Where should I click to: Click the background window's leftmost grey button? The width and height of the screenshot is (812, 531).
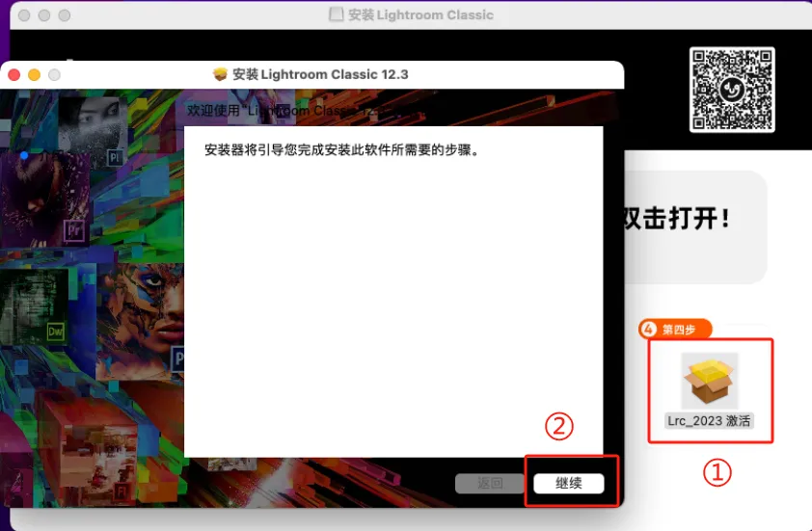click(25, 15)
